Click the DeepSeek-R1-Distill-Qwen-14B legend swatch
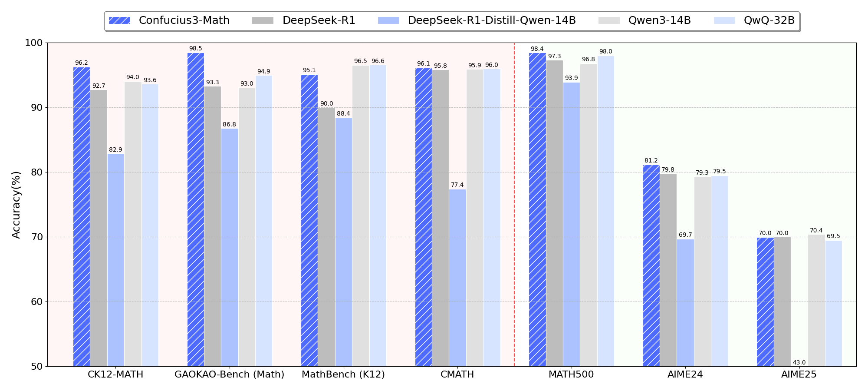This screenshot has height=391, width=868. [x=388, y=20]
